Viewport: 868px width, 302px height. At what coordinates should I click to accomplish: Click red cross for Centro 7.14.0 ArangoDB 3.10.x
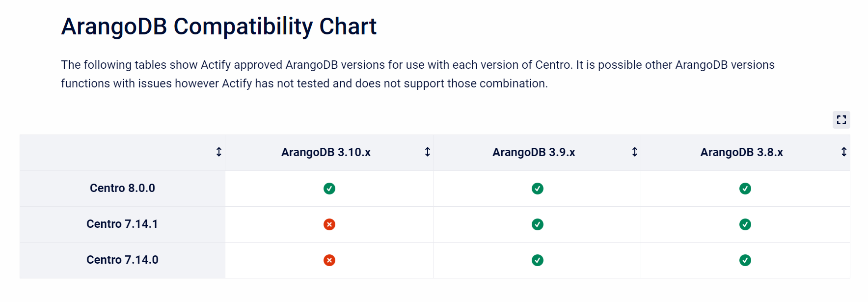pyautogui.click(x=329, y=260)
